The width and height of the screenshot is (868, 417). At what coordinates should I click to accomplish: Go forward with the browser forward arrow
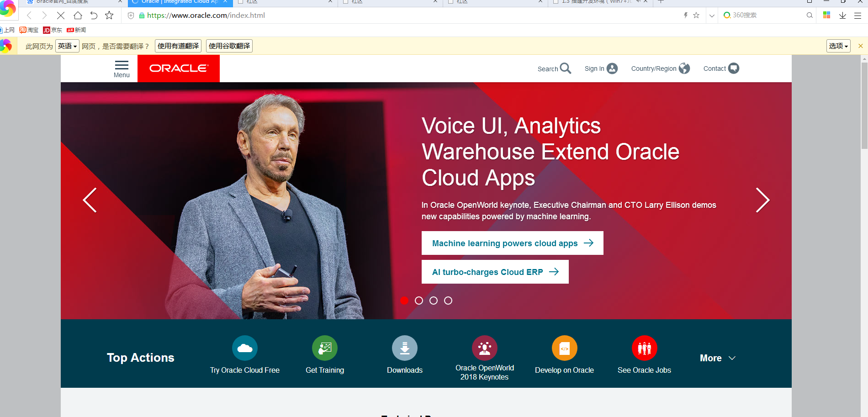point(44,16)
